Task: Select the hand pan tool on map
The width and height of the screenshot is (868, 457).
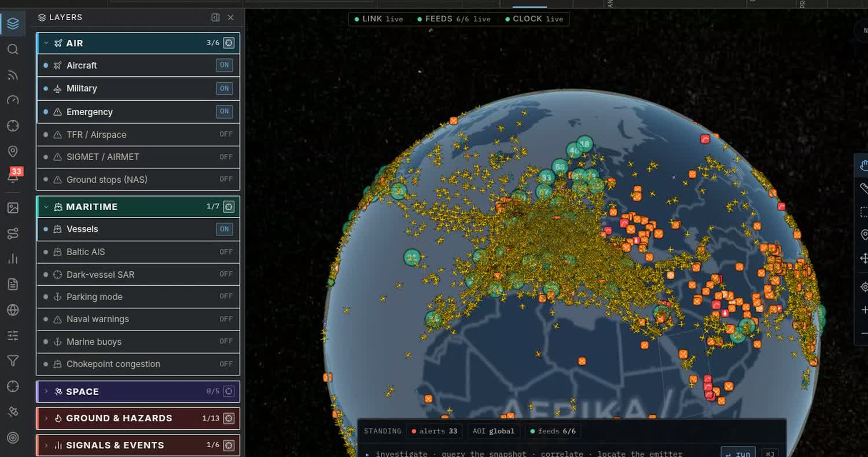Action: pos(863,165)
